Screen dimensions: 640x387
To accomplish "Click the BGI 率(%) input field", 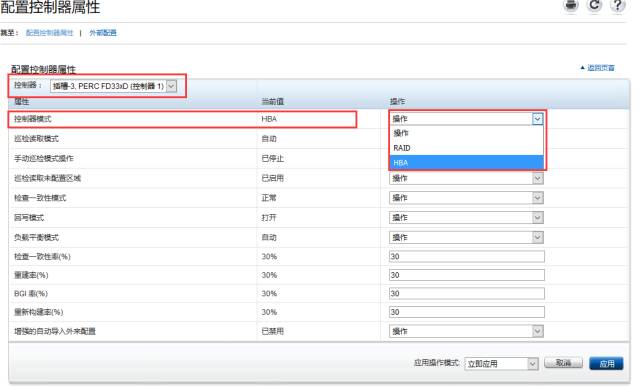I will tap(467, 294).
